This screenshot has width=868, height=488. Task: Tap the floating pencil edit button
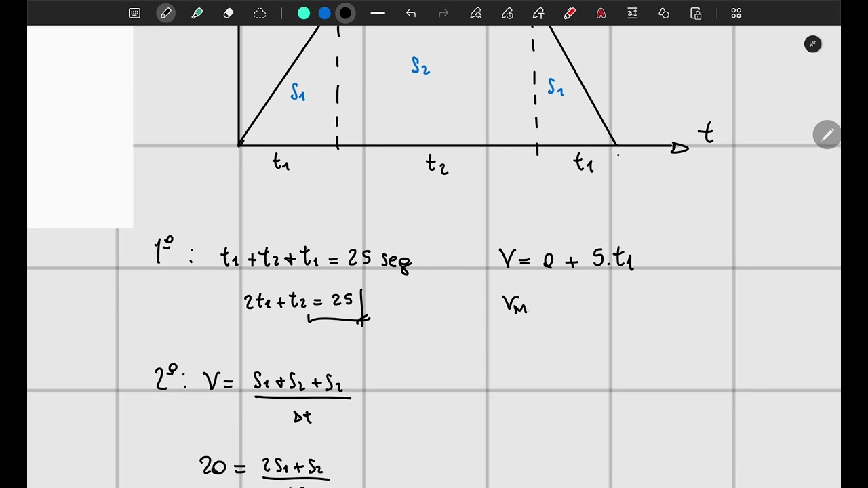point(827,135)
